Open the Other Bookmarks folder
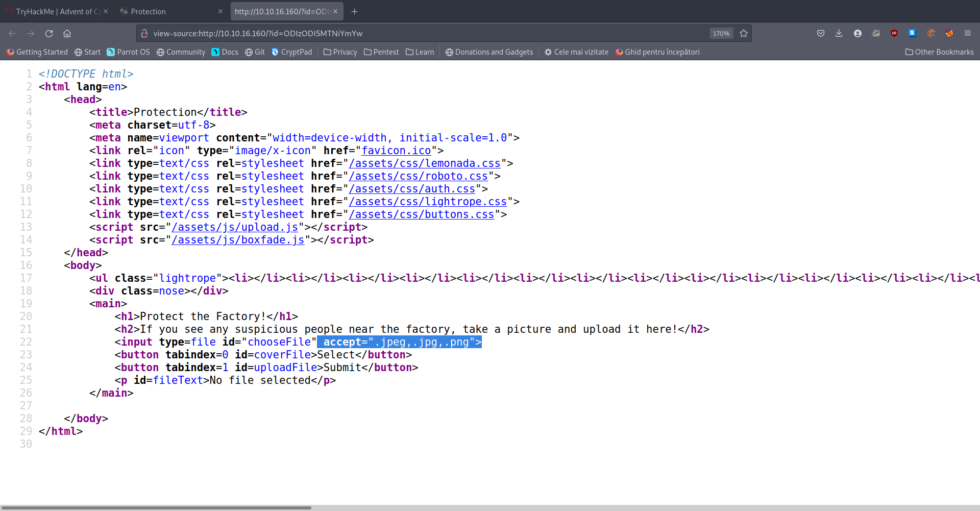Viewport: 980px width, 511px height. (939, 52)
